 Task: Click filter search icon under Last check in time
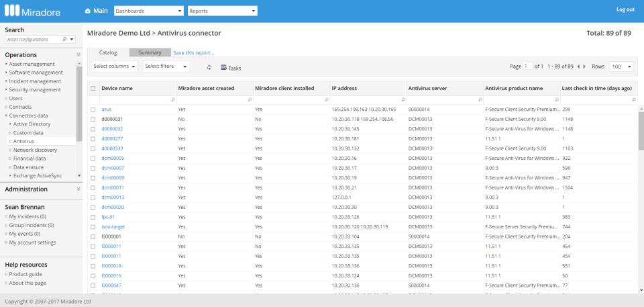point(634,99)
